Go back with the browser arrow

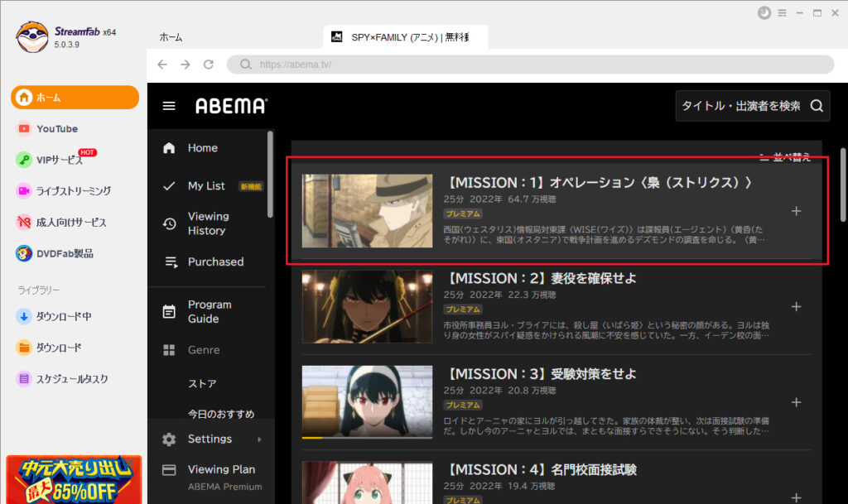click(162, 65)
